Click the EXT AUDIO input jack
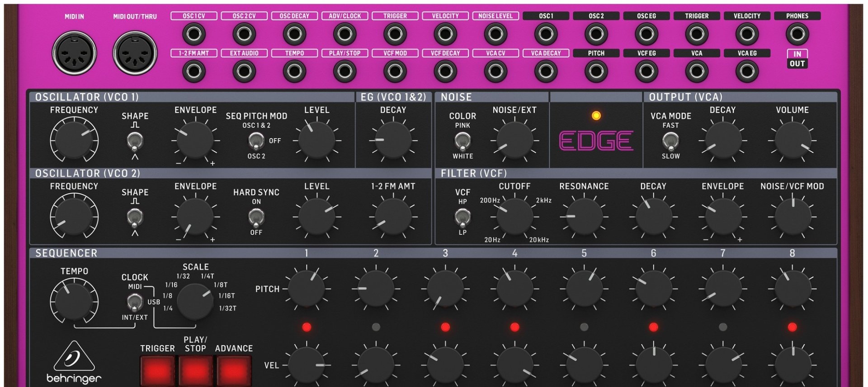 click(244, 71)
